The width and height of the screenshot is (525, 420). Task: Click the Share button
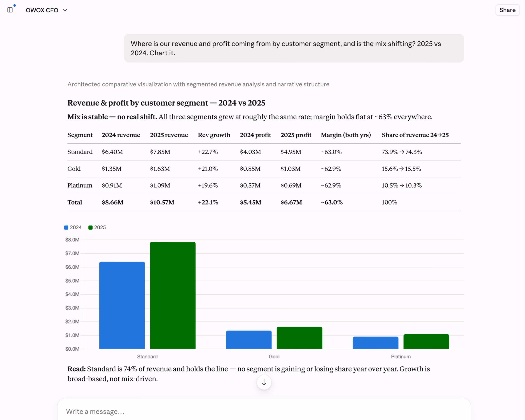tap(507, 10)
